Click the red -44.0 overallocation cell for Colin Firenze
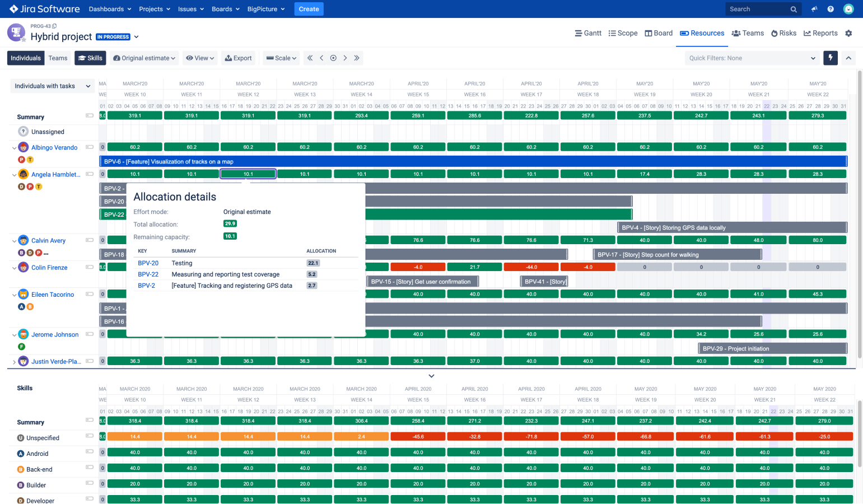863x504 pixels. pos(531,267)
